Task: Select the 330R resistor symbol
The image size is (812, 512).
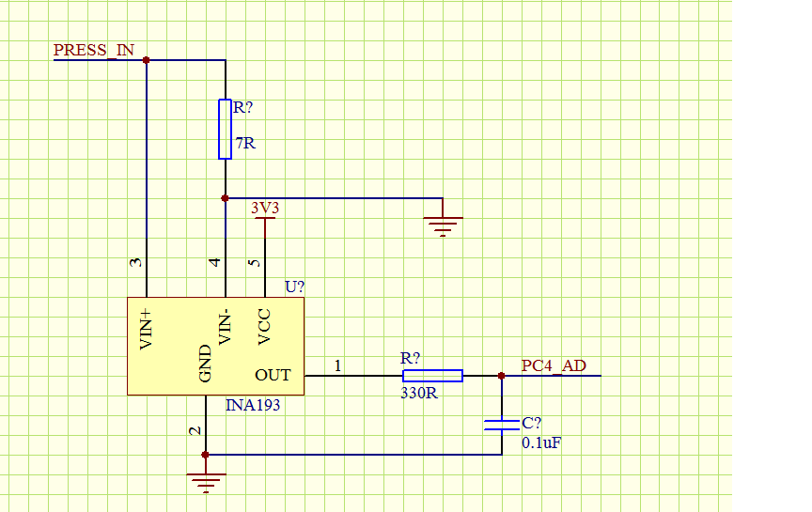Action: [x=432, y=376]
